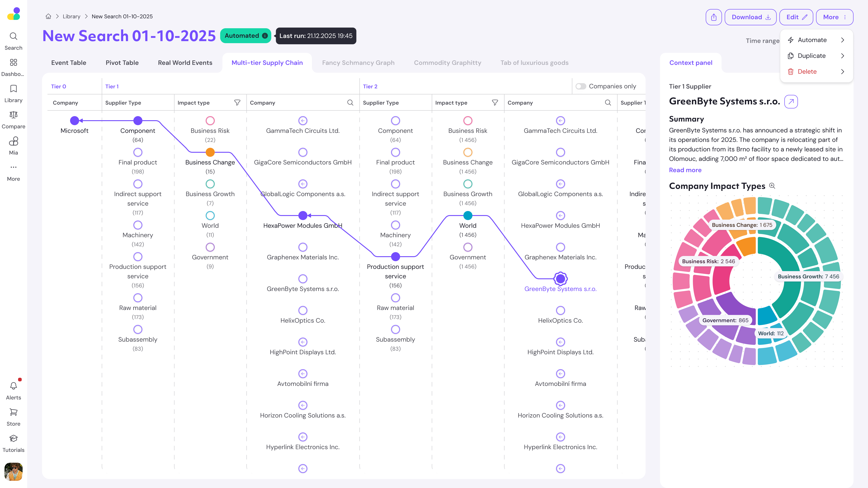This screenshot has width=868, height=488.
Task: Open the Store cart icon
Action: [14, 412]
